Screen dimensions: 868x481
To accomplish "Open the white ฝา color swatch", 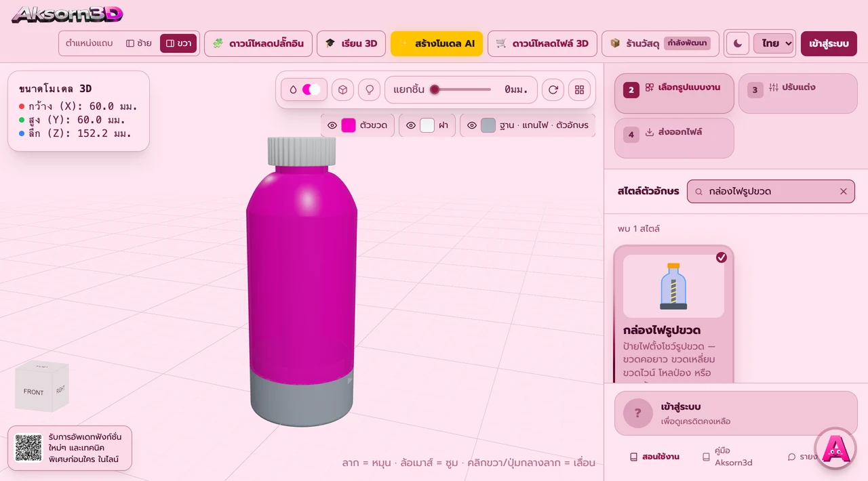I will (x=427, y=125).
